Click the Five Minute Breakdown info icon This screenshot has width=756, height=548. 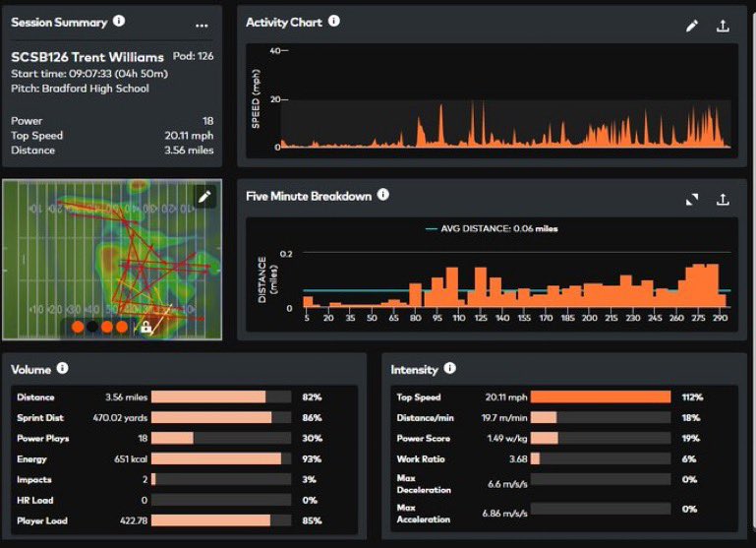(x=382, y=195)
